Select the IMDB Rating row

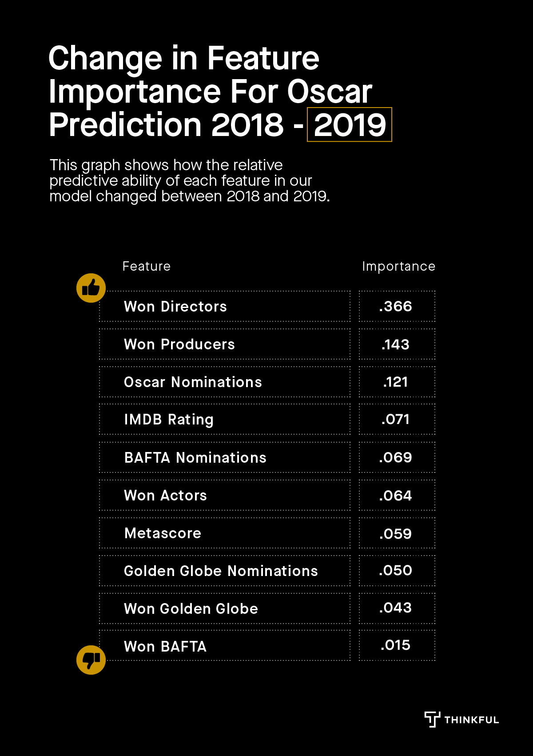(x=225, y=419)
